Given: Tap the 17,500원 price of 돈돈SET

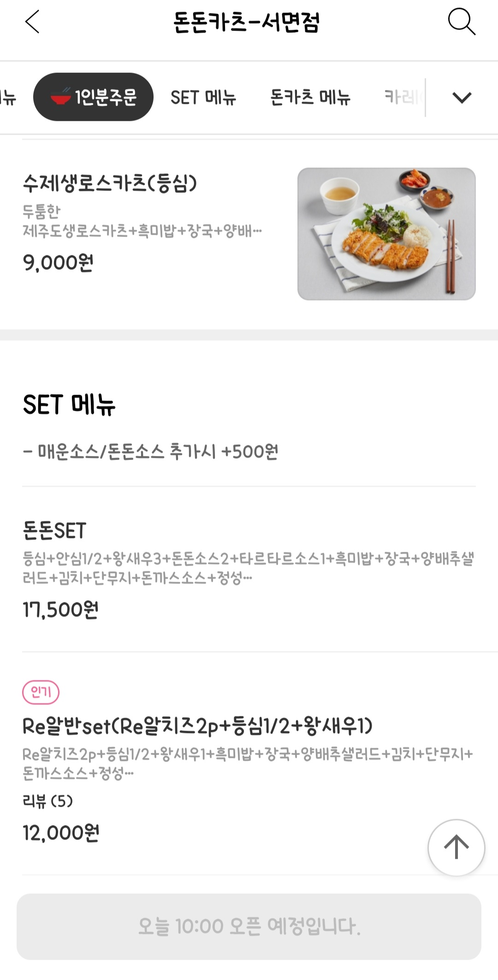Looking at the screenshot, I should point(60,609).
